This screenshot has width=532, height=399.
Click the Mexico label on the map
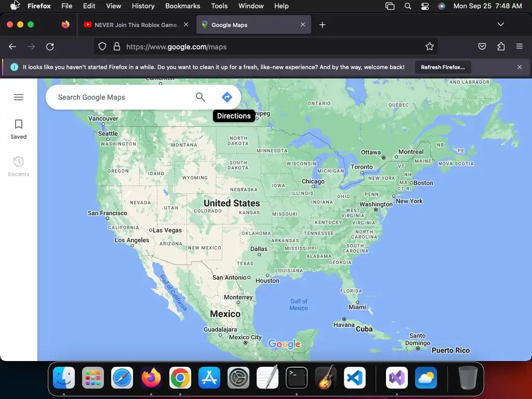coord(225,314)
